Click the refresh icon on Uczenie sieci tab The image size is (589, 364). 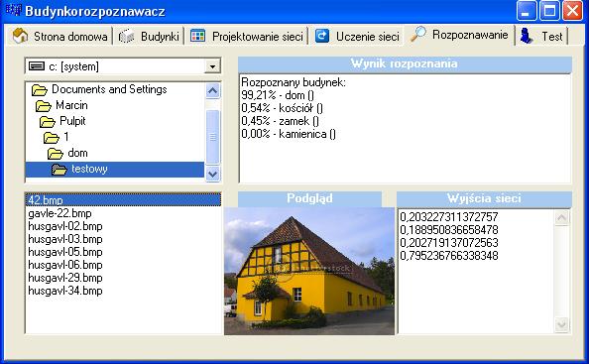tap(322, 36)
